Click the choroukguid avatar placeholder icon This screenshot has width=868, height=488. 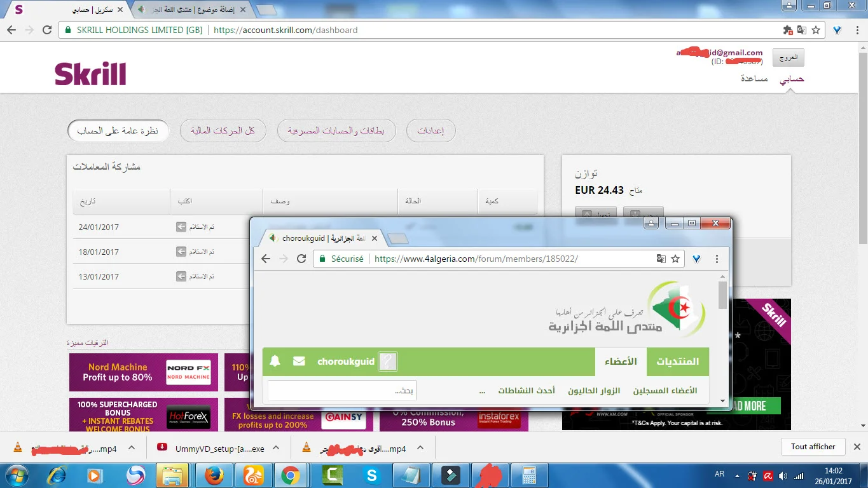click(387, 362)
